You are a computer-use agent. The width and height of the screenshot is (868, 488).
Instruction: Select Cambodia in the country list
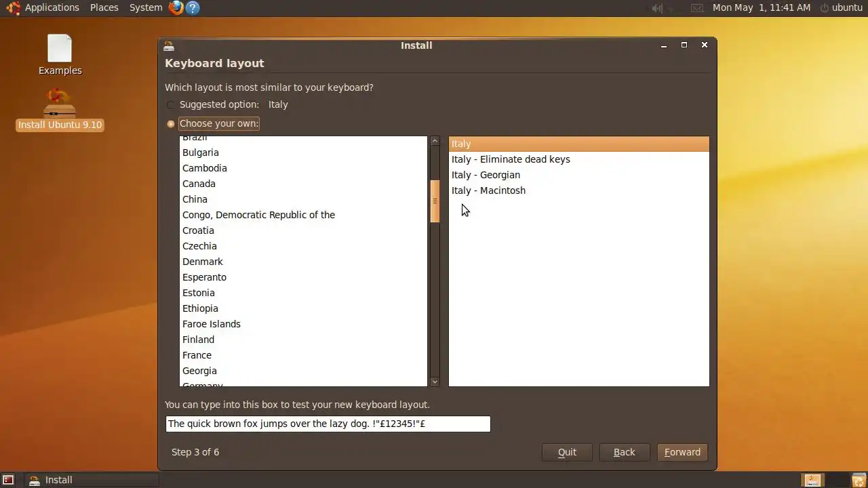point(303,168)
